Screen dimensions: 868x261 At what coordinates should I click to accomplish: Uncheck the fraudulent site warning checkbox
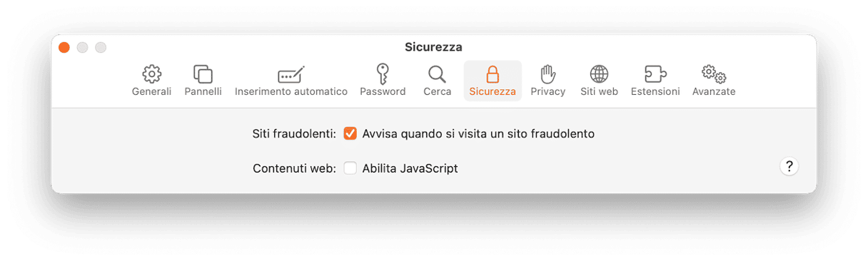[x=350, y=133]
